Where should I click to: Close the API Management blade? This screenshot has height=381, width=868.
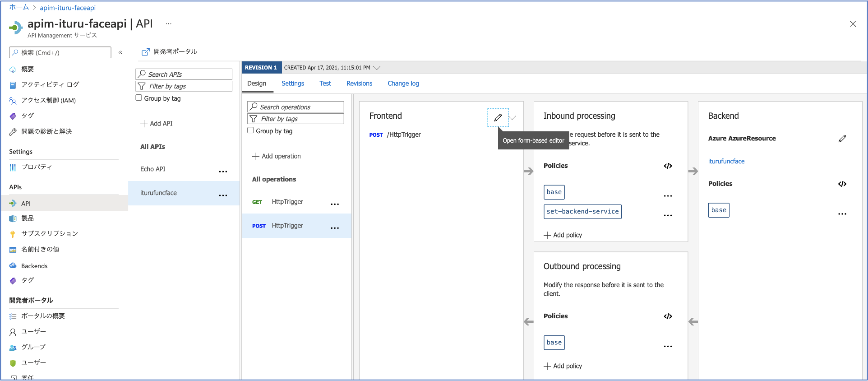click(853, 24)
